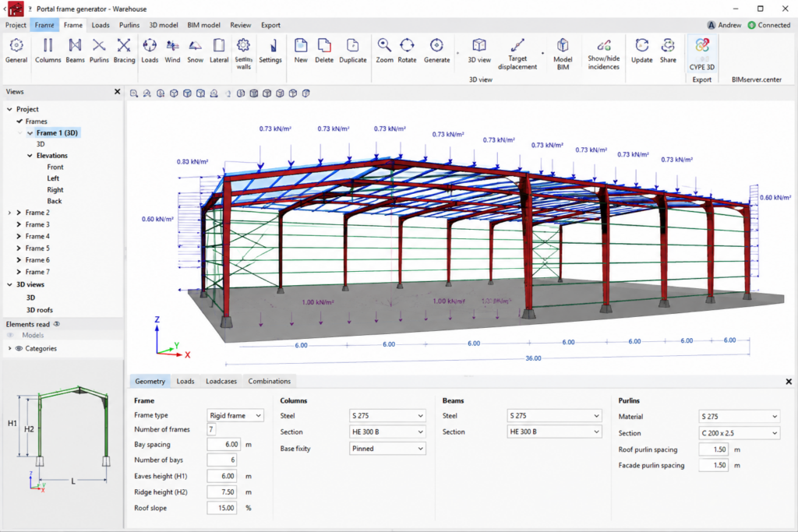
Task: Toggle visibility eye of Categories
Action: (19, 348)
